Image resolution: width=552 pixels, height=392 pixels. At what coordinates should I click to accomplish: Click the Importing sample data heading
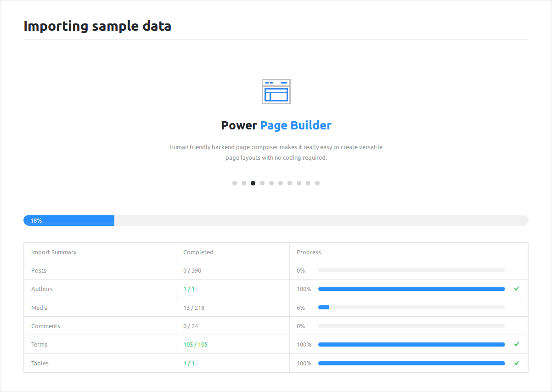pyautogui.click(x=97, y=26)
